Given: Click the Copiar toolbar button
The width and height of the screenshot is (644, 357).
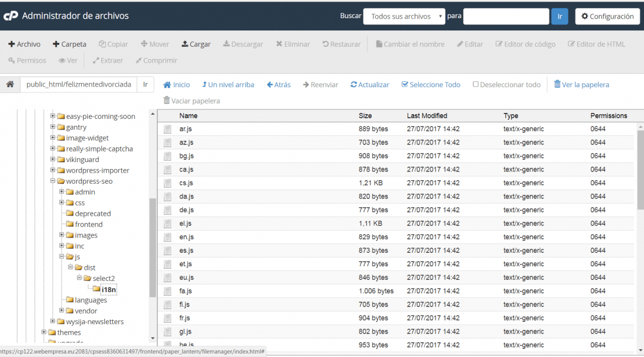Looking at the screenshot, I should click(x=114, y=44).
